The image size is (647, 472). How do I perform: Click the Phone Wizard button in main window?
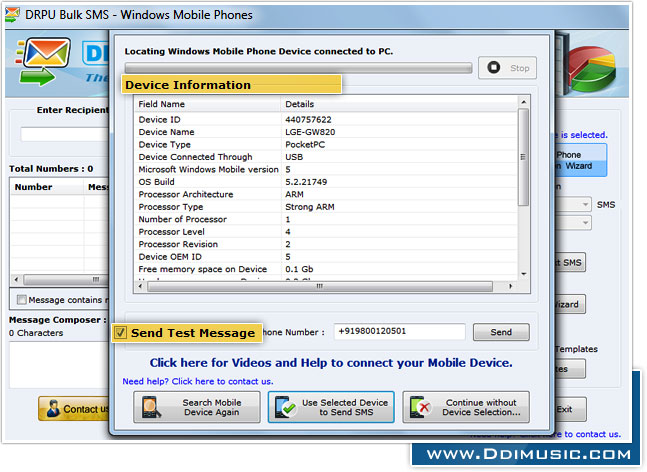pyautogui.click(x=581, y=160)
